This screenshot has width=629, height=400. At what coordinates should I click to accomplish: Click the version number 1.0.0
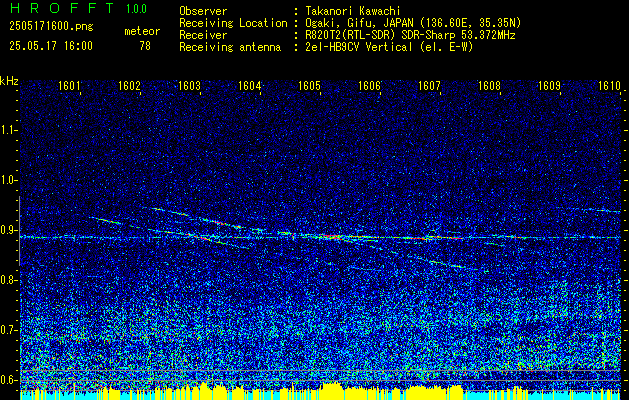click(x=136, y=8)
